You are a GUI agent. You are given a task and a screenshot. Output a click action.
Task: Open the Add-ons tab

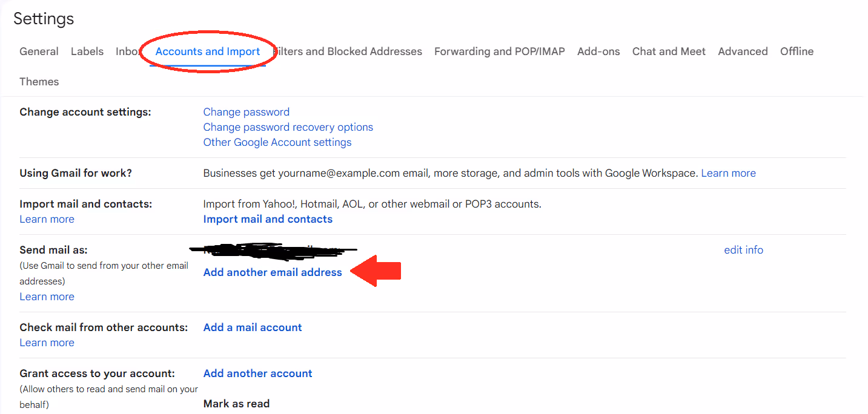pos(598,51)
